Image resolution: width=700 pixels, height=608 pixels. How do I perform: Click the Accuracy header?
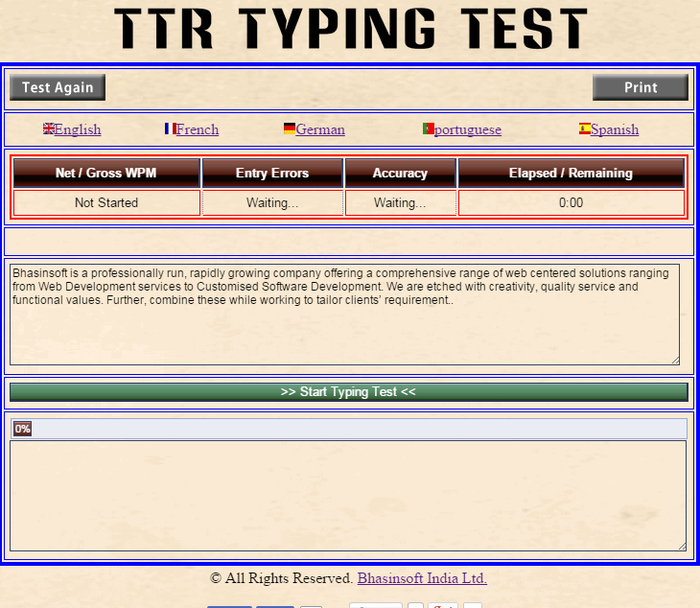point(401,174)
